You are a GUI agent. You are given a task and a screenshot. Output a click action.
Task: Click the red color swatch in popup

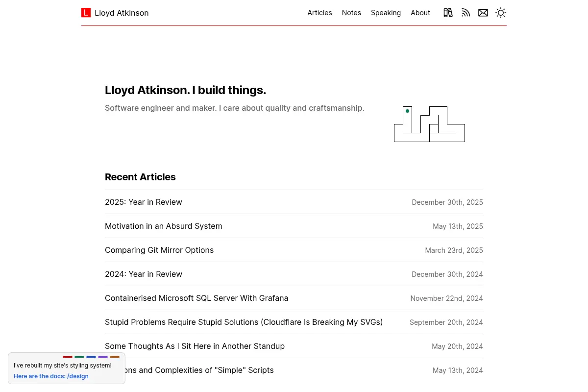point(68,357)
